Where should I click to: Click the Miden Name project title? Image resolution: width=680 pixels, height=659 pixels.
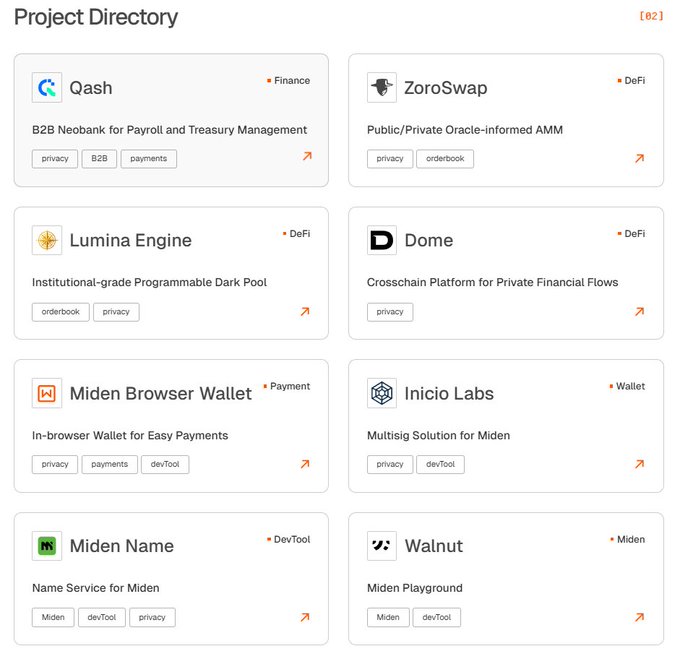122,546
